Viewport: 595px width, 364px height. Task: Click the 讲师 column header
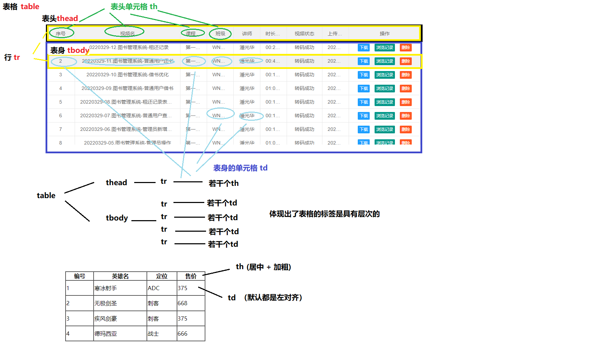point(247,34)
